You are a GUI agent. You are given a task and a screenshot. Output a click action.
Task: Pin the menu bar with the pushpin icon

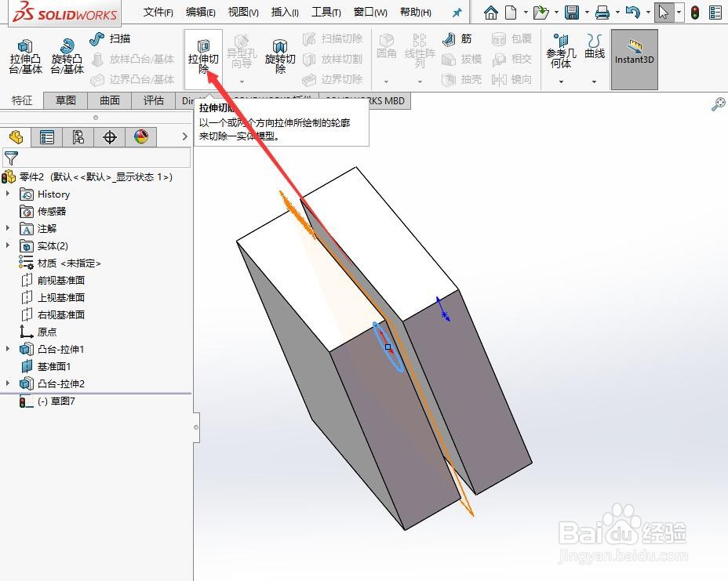457,13
